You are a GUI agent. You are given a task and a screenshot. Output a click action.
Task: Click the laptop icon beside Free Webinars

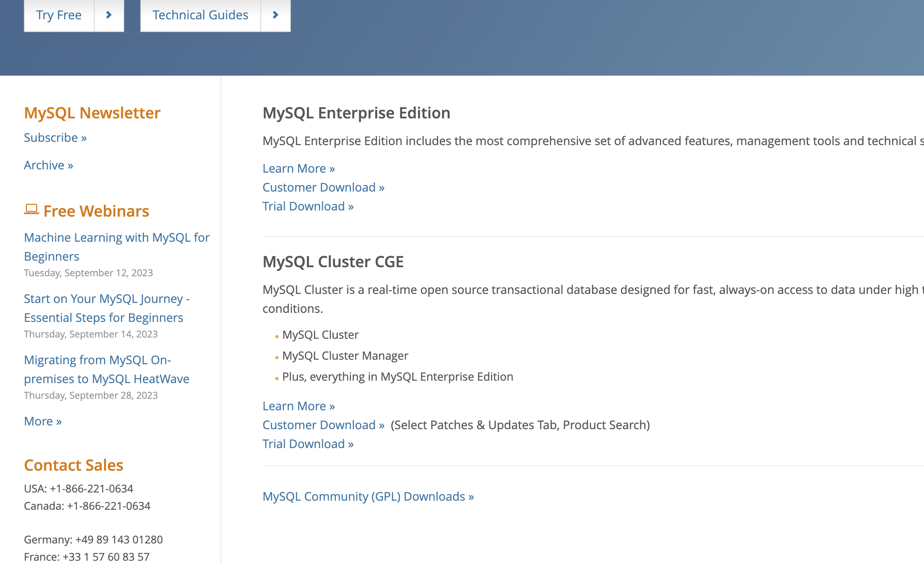31,210
